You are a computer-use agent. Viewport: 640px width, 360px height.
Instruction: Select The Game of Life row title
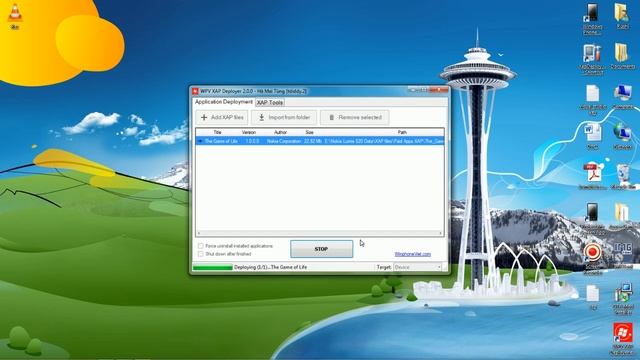pos(221,141)
